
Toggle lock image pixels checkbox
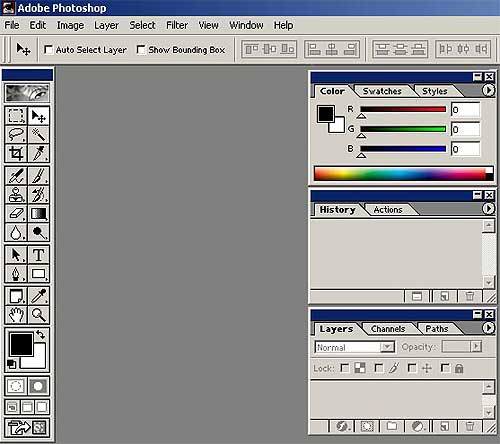coord(378,368)
